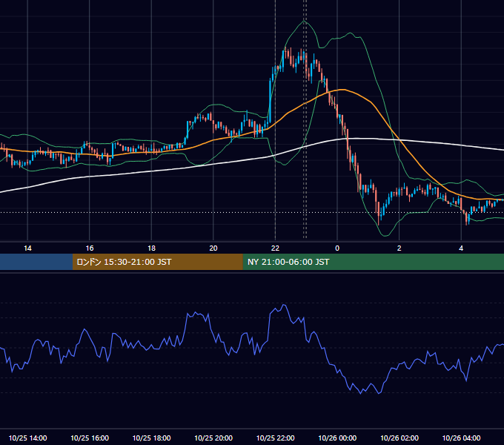Click the time axis label 16

click(x=90, y=248)
